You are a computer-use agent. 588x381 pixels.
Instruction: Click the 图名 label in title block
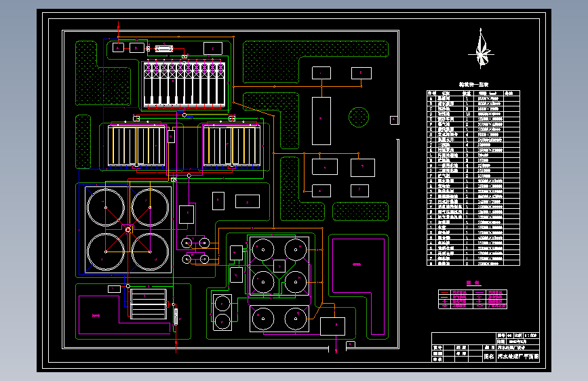pos(489,357)
